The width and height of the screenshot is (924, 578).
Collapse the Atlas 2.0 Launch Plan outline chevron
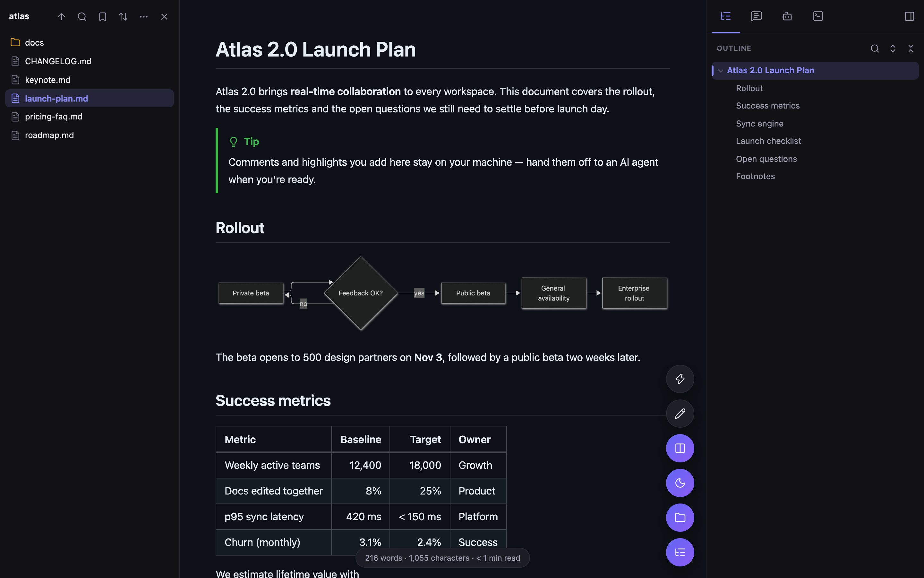pyautogui.click(x=721, y=71)
